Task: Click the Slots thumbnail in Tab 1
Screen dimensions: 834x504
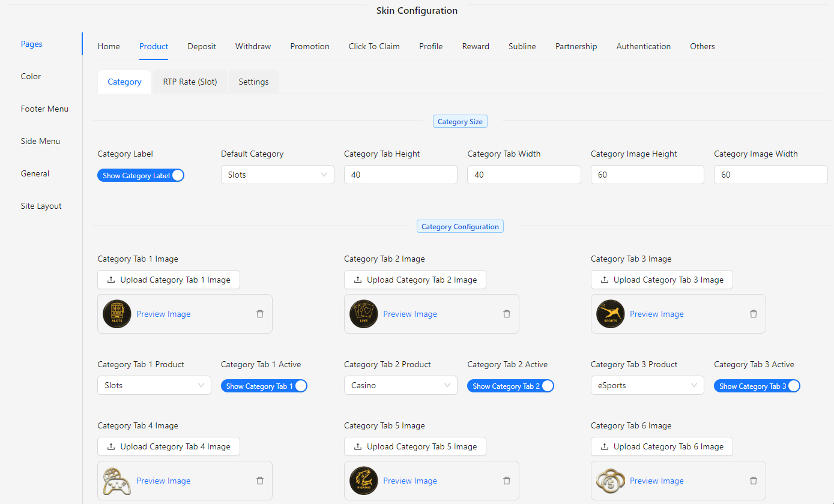Action: pyautogui.click(x=117, y=314)
